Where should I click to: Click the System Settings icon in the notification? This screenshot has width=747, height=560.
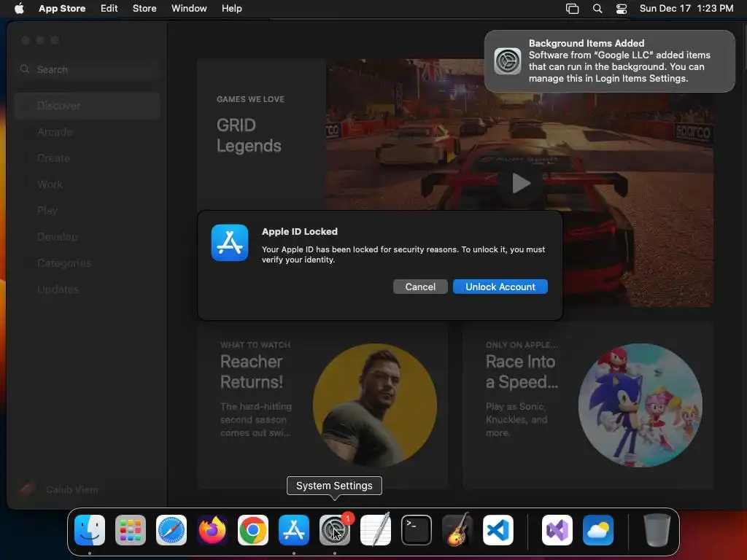tap(508, 61)
